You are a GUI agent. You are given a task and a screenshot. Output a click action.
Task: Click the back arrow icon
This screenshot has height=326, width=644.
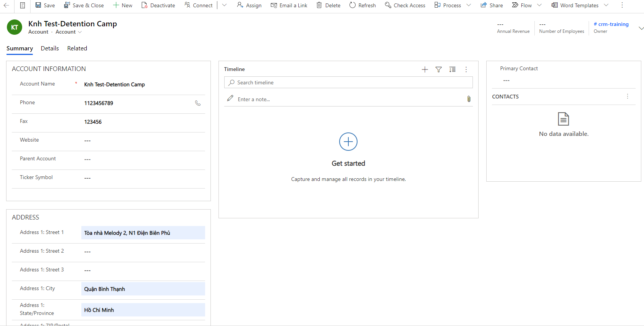(x=6, y=5)
